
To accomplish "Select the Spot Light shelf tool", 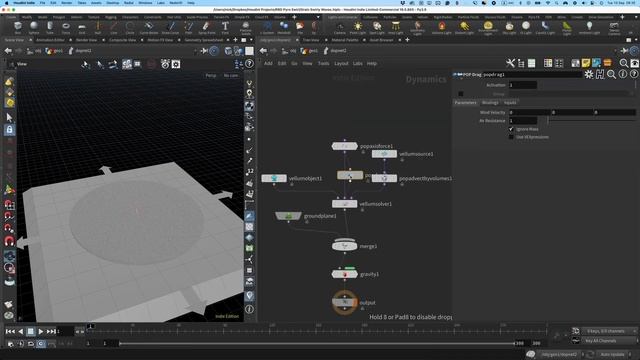I will coord(377,27).
